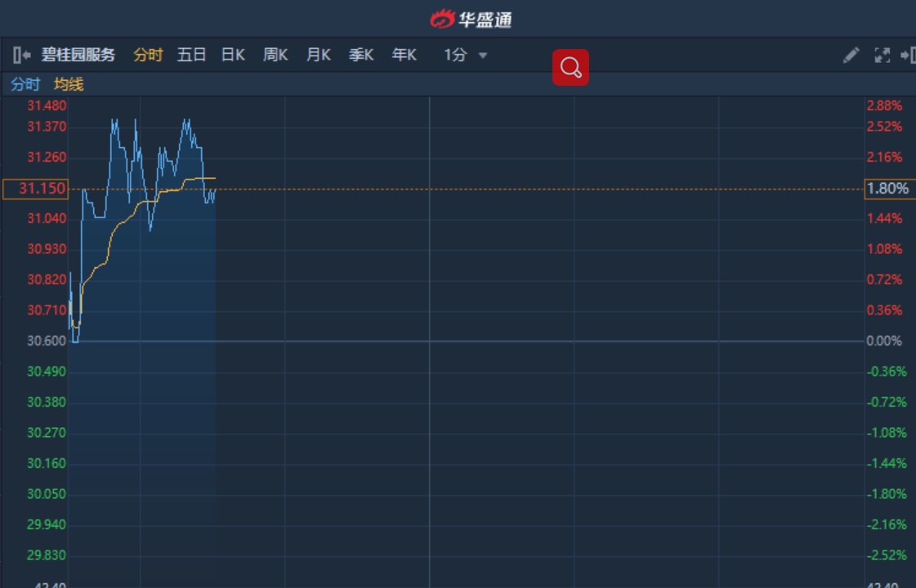Click the red magnifier search icon
The width and height of the screenshot is (916, 588).
point(570,67)
